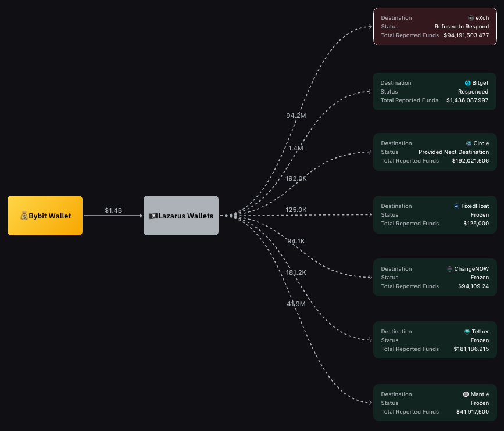Click the $1,436,087.997 amount
The image size is (504, 431).
[467, 100]
